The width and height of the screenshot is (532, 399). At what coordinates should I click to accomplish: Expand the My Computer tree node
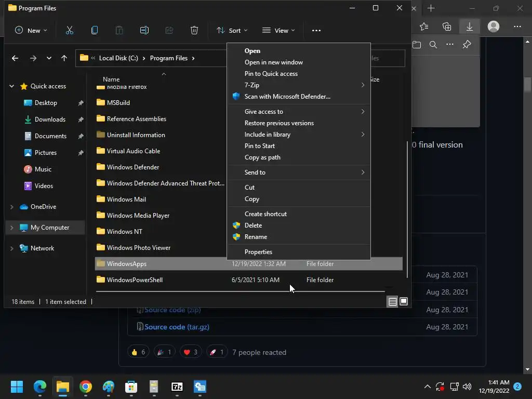click(x=12, y=228)
